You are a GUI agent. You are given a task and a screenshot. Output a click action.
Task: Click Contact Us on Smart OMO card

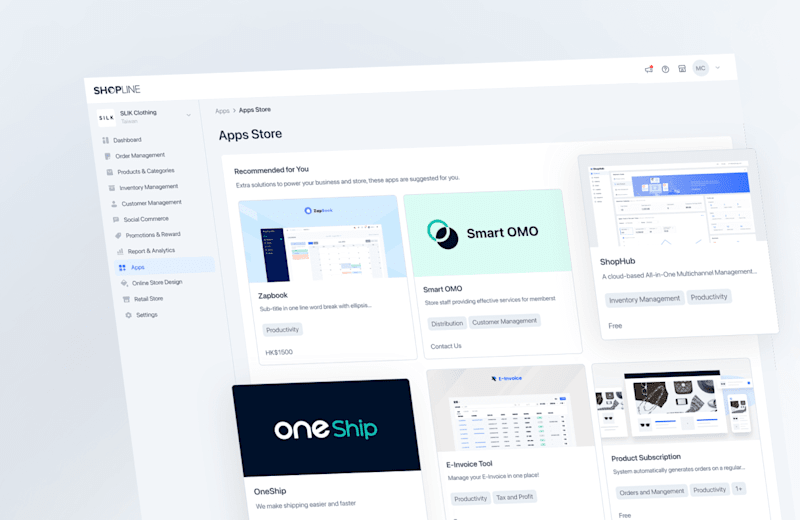pos(446,346)
